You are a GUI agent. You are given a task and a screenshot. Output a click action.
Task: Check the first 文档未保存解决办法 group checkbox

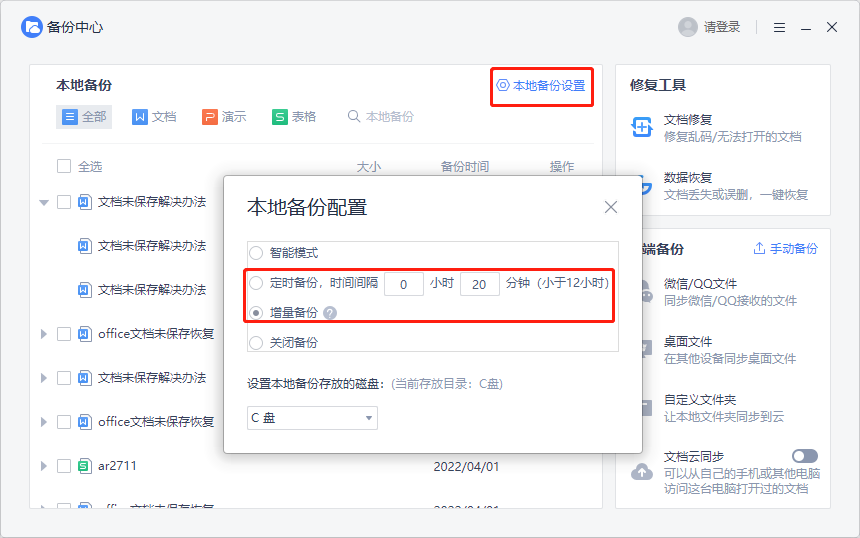coord(64,202)
